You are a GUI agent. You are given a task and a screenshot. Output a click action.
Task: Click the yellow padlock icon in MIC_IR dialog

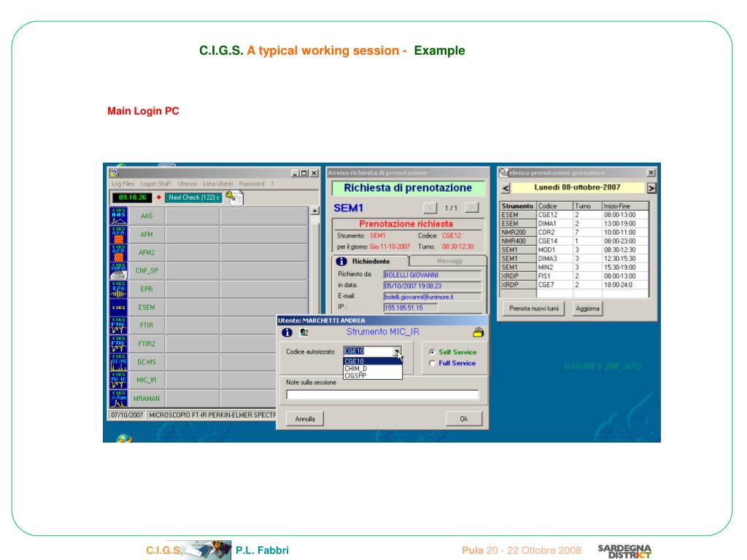pos(479,332)
